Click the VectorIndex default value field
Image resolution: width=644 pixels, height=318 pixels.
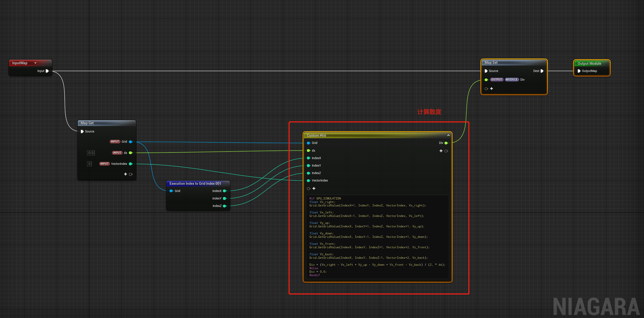point(89,164)
